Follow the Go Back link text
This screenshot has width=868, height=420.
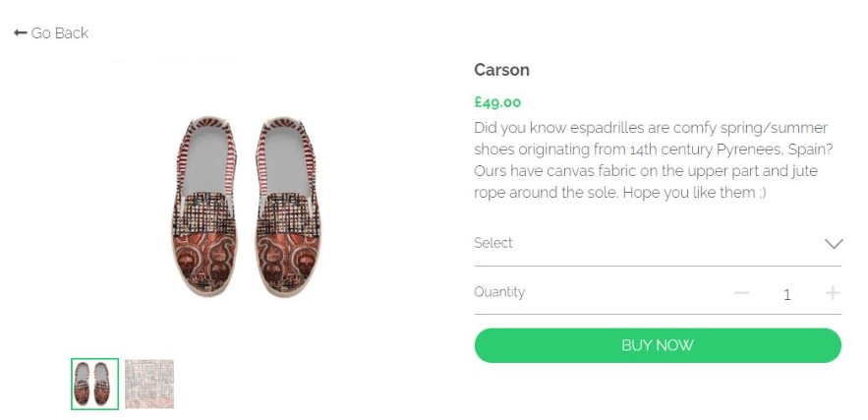(60, 33)
